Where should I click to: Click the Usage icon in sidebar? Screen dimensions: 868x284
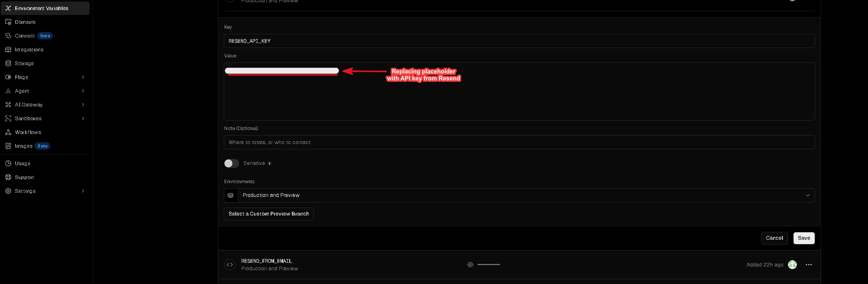(x=8, y=163)
